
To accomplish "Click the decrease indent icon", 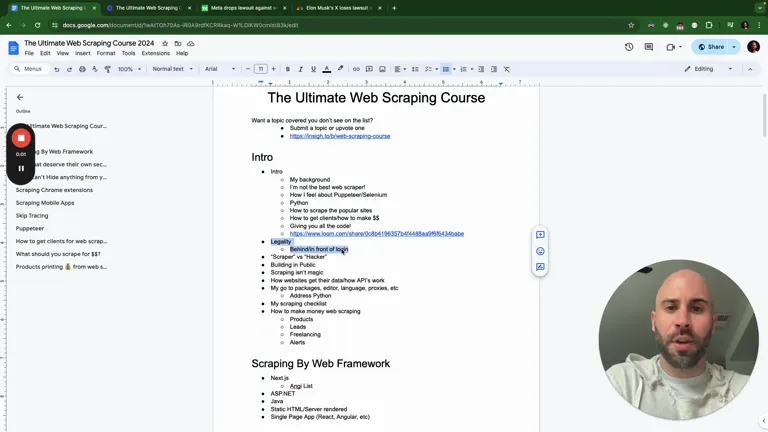I will pos(481,69).
